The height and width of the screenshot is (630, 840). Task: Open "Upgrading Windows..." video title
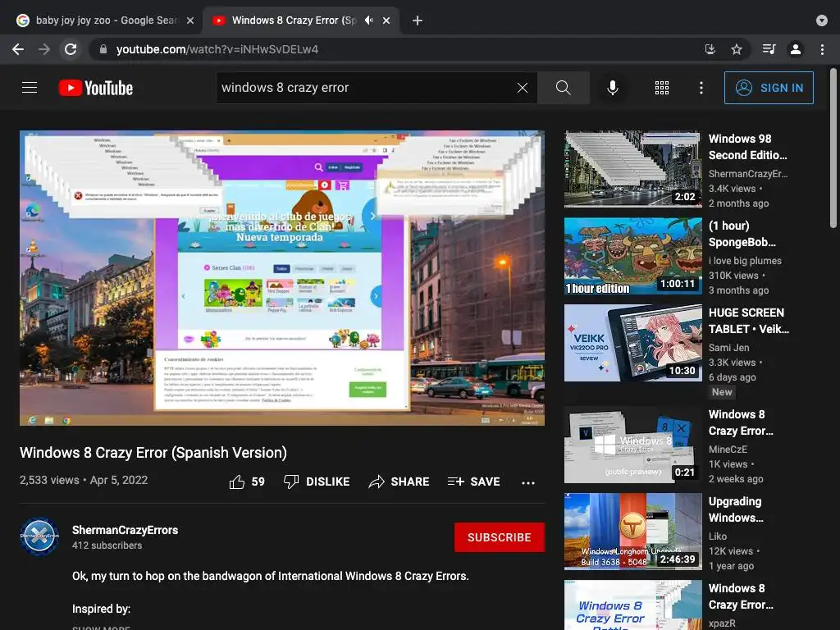point(736,509)
